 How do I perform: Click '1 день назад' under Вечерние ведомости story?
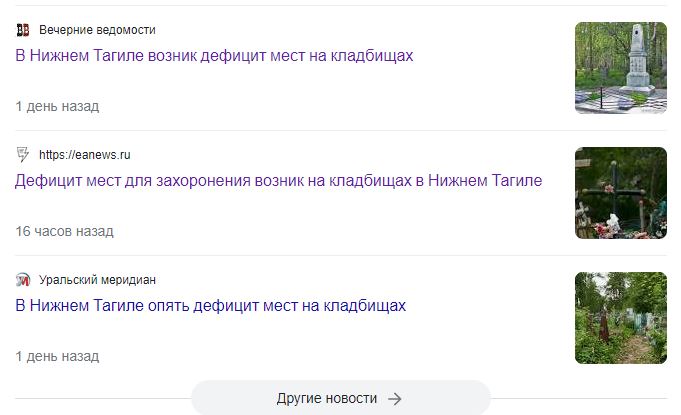click(57, 106)
